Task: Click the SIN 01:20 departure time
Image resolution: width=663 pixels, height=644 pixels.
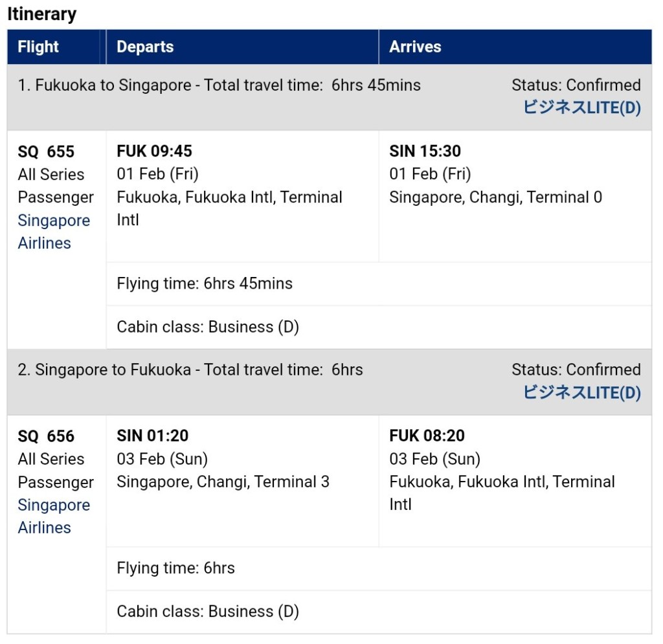Action: click(x=152, y=436)
